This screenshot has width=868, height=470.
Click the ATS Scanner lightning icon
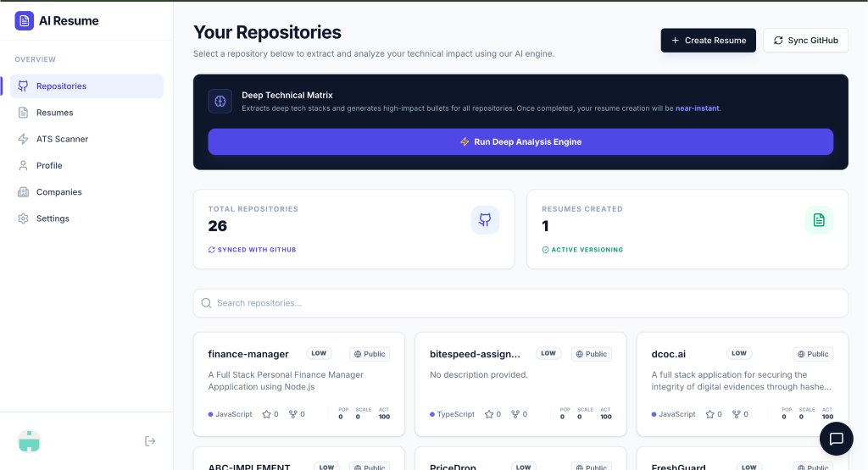23,140
